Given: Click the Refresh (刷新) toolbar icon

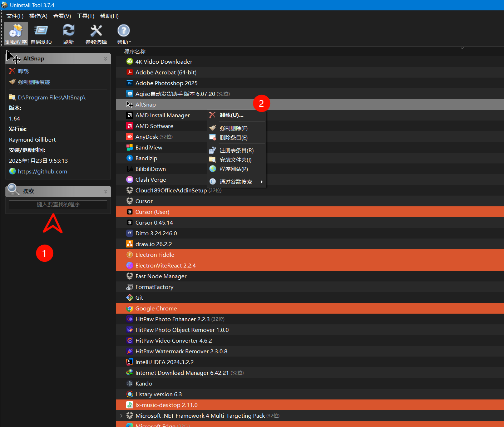Looking at the screenshot, I should pyautogui.click(x=69, y=34).
